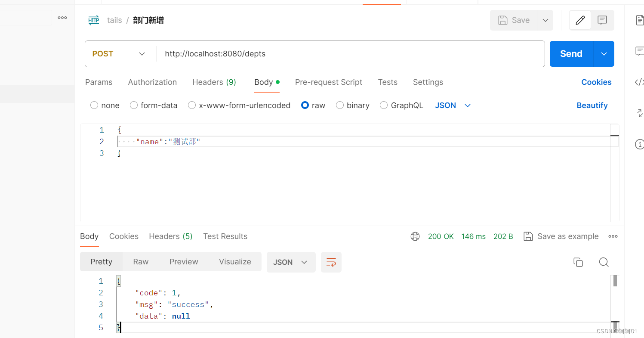Open the response Headers (5) tab
The width and height of the screenshot is (644, 338).
click(171, 236)
